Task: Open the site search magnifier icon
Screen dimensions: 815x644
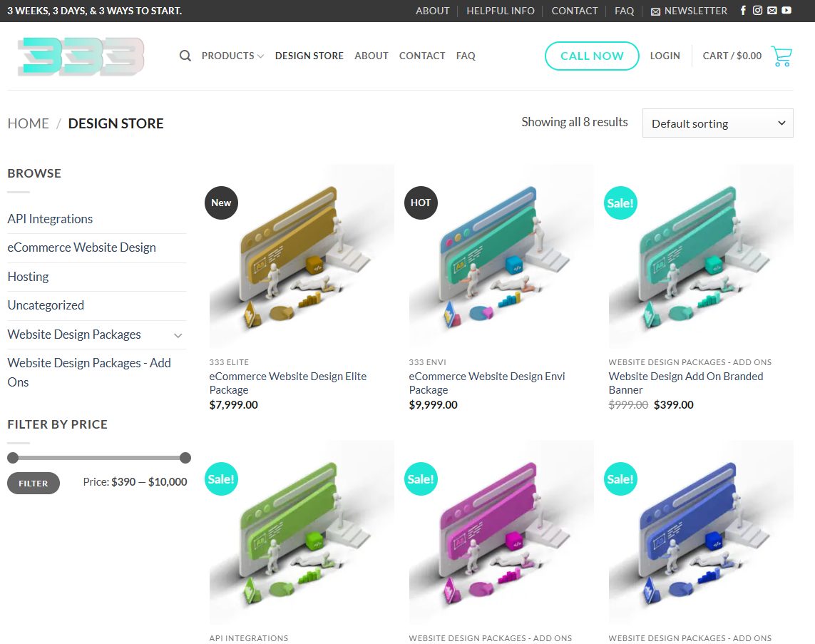Action: coord(185,56)
